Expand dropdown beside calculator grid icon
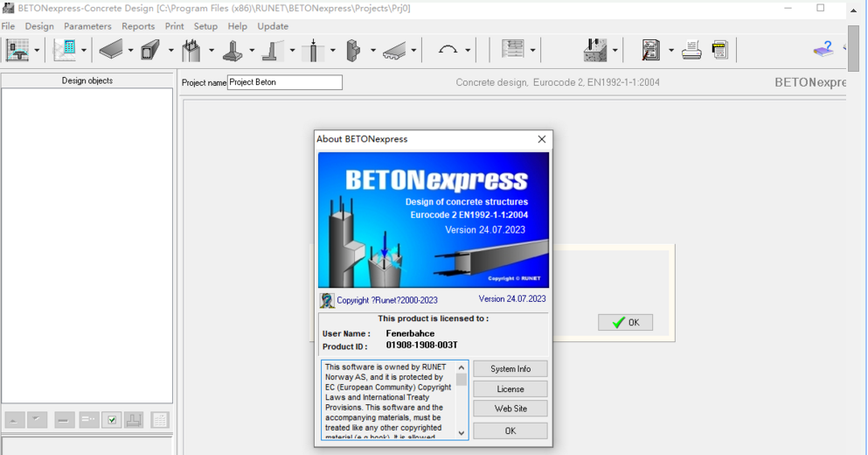Screen dimensions: 868x455 pos(84,51)
